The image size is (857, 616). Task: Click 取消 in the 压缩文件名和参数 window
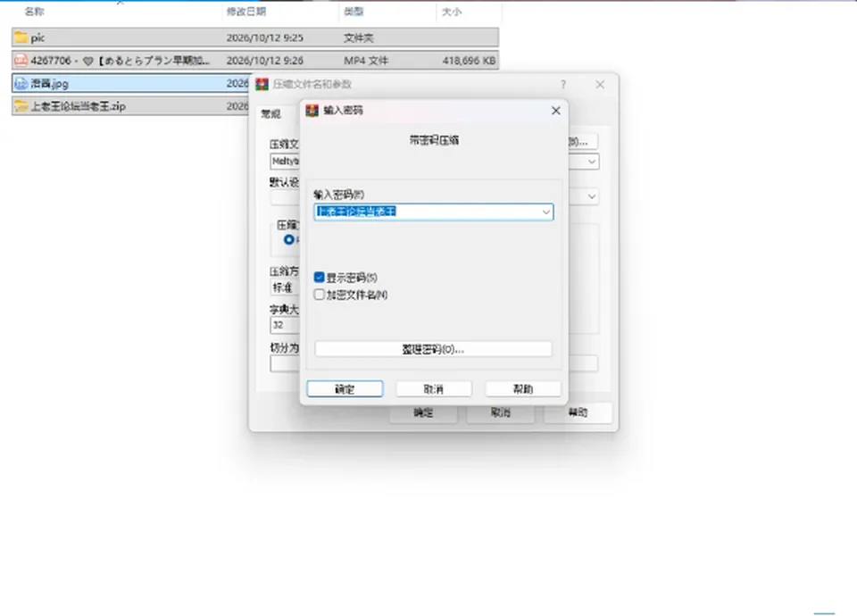[x=501, y=412]
